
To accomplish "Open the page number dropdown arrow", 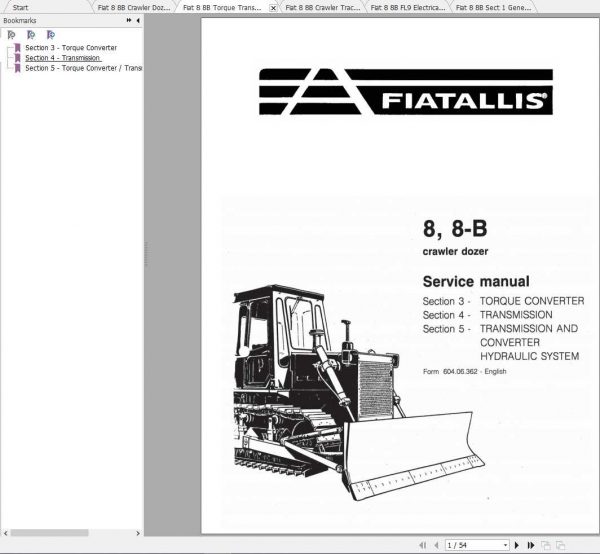I will pos(505,545).
